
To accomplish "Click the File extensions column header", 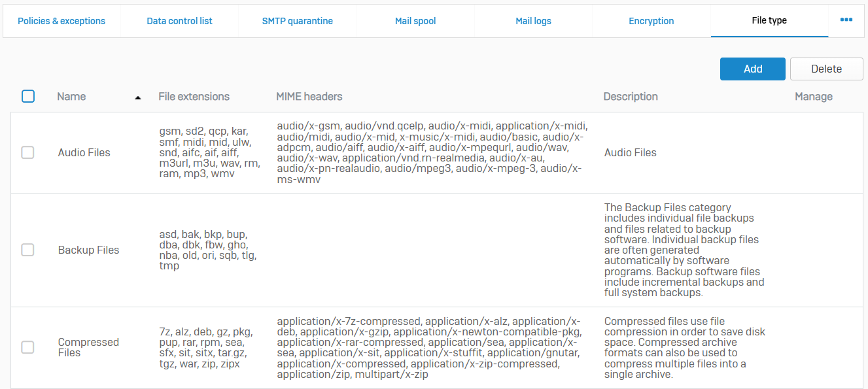I will click(x=194, y=97).
